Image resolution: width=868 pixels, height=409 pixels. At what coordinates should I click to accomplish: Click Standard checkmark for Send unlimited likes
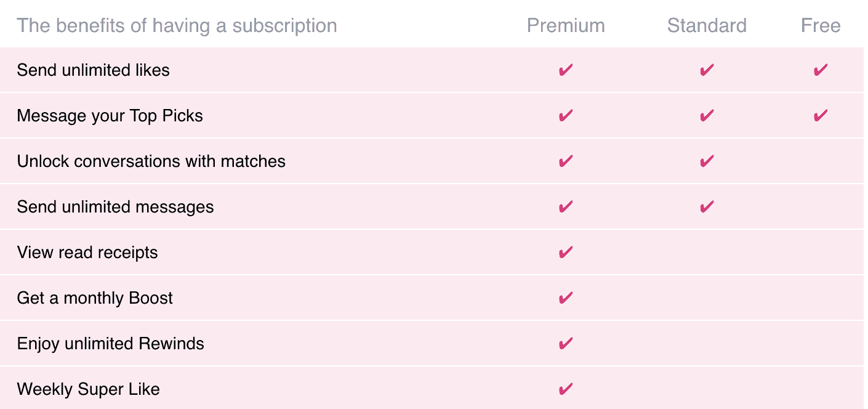pyautogui.click(x=707, y=70)
